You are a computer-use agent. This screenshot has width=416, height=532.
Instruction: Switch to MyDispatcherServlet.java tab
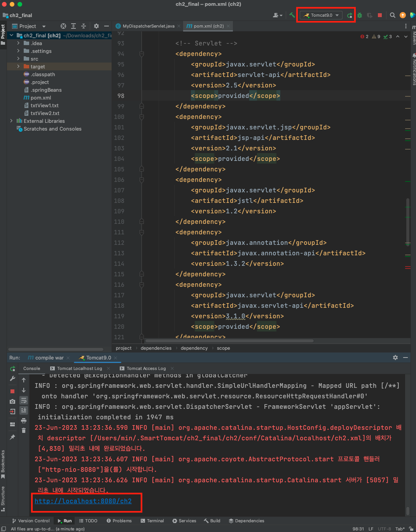coord(149,26)
